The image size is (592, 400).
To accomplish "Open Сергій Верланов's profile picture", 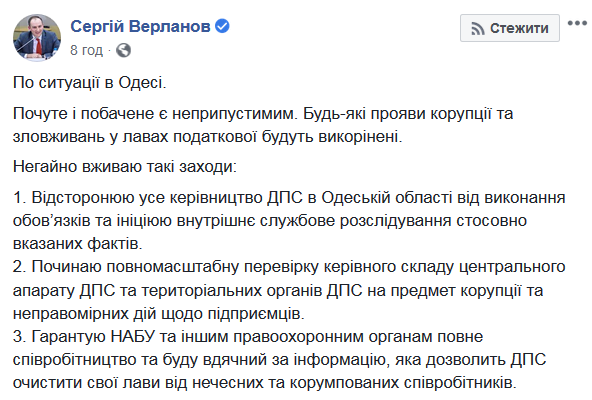I will pos(37,37).
